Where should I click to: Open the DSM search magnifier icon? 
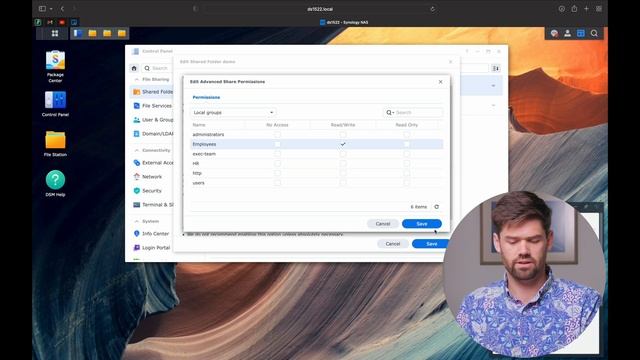pyautogui.click(x=594, y=33)
